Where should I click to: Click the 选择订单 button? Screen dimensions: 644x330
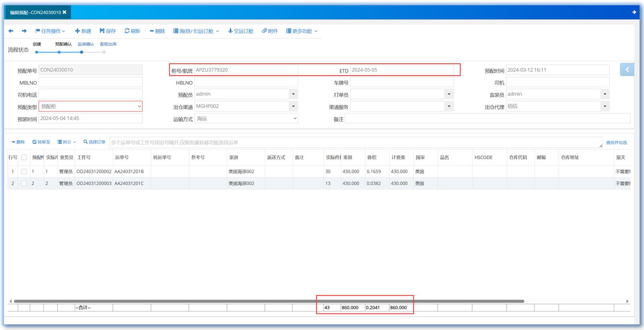[94, 142]
